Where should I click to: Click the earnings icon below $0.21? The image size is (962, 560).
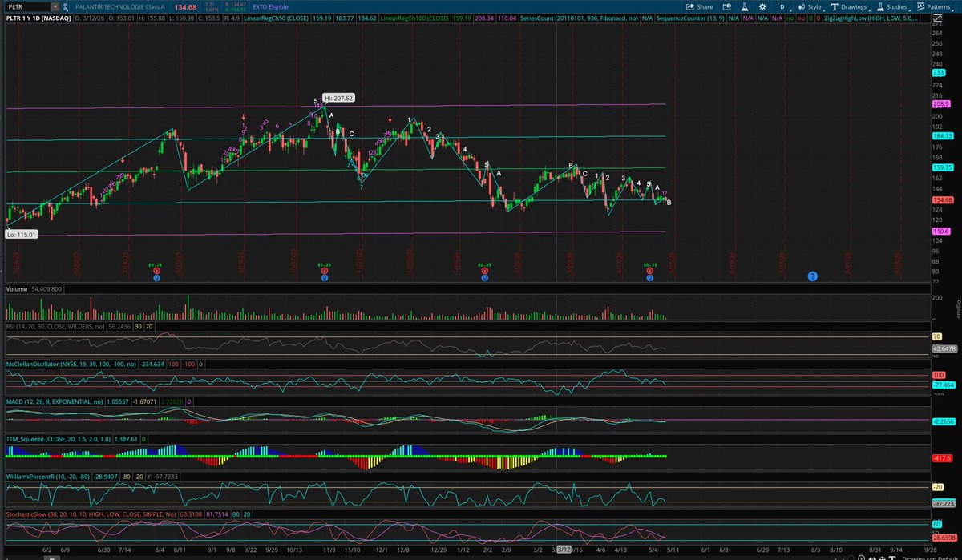coord(324,272)
